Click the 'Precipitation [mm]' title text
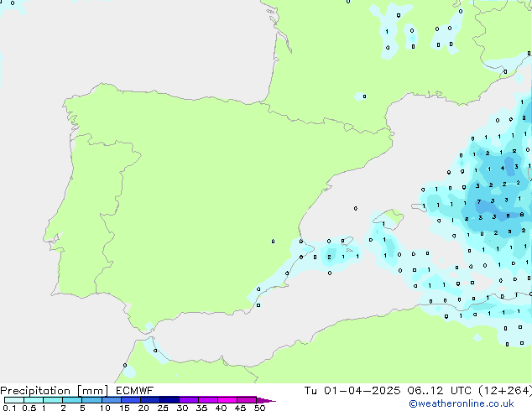This screenshot has height=411, width=532. tap(55, 391)
